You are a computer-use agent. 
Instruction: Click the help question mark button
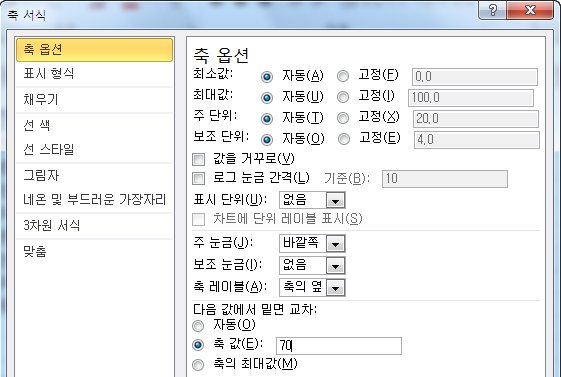(492, 10)
